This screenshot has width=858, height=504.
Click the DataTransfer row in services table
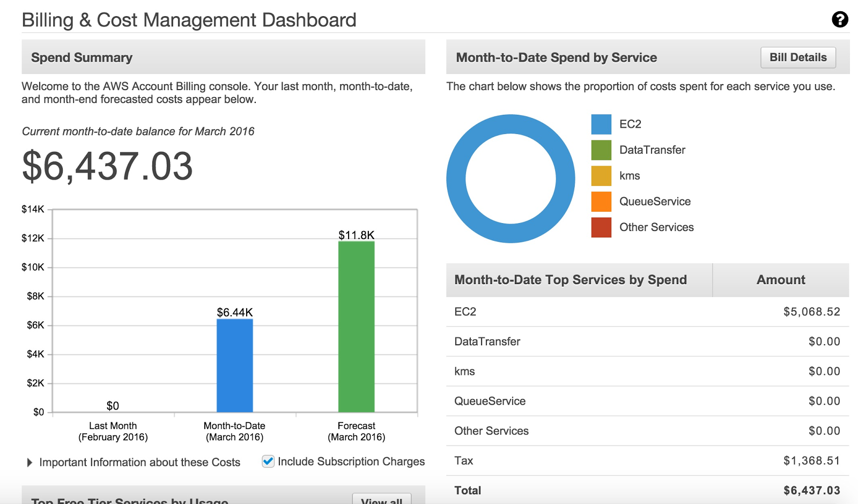[x=647, y=342]
